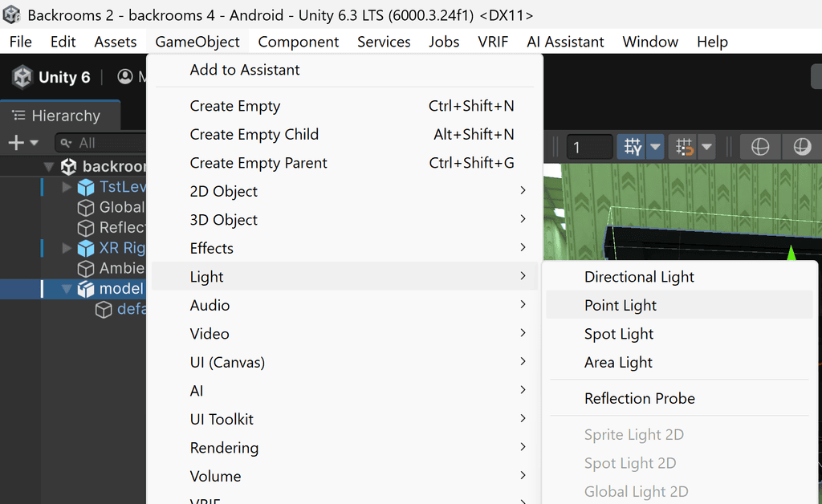Click the grid snap size field showing 1
The height and width of the screenshot is (504, 822).
[x=589, y=147]
